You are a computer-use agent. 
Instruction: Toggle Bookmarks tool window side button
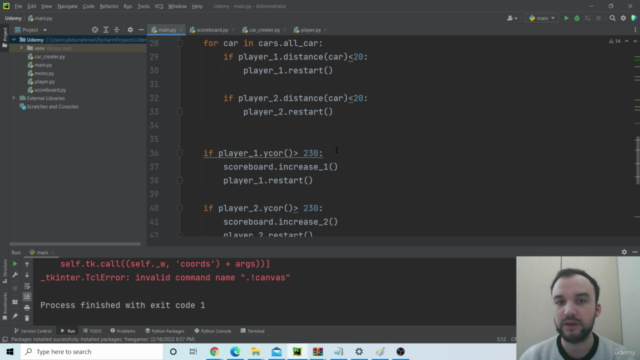point(4,306)
